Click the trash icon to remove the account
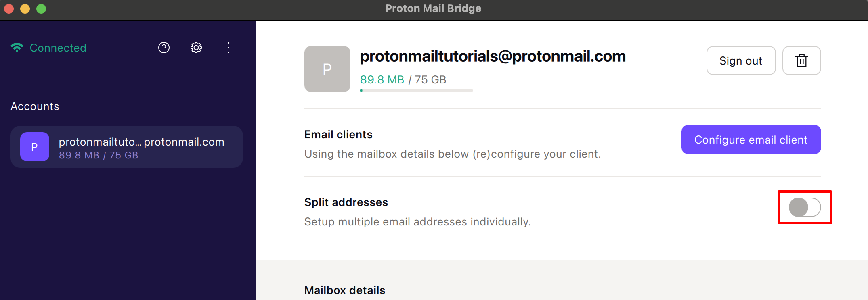Screen dimensions: 868x300 point(801,60)
